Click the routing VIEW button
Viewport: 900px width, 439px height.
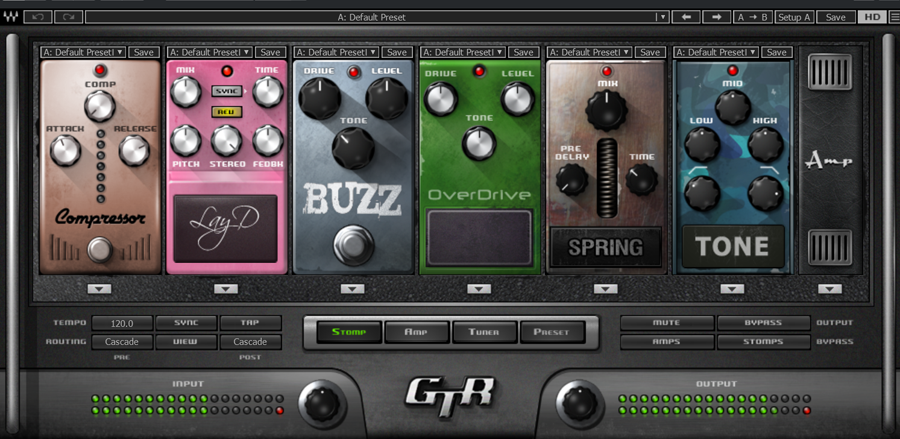click(x=186, y=341)
